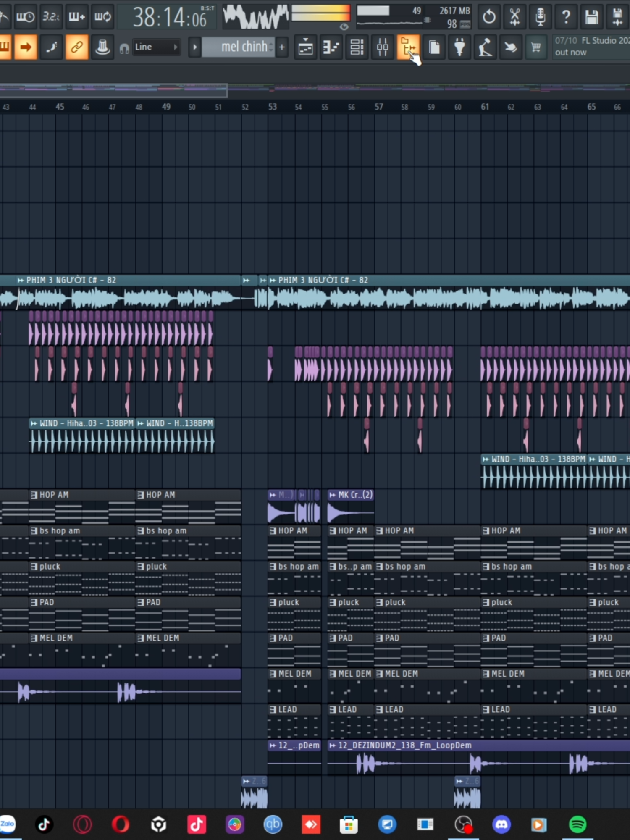
Task: Open the plugin picker plug icon
Action: point(460,47)
